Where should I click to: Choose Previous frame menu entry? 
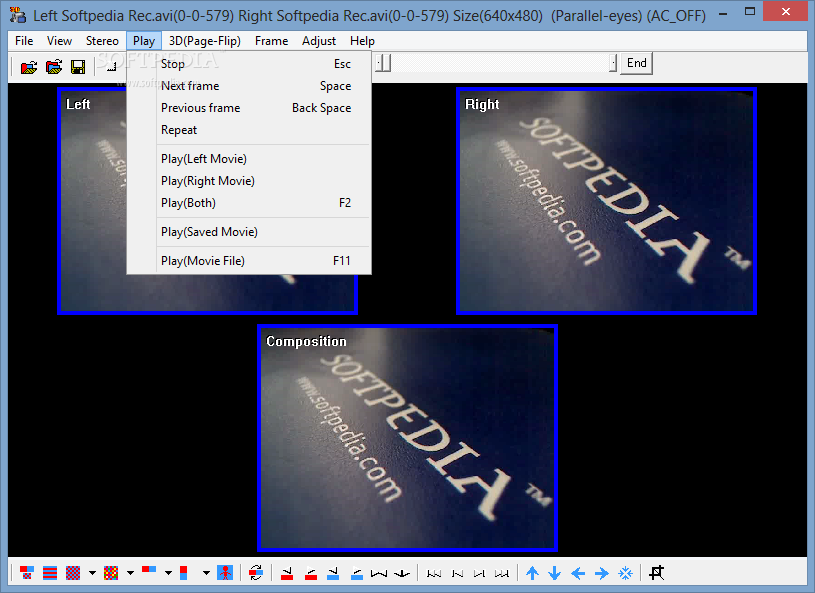point(249,108)
